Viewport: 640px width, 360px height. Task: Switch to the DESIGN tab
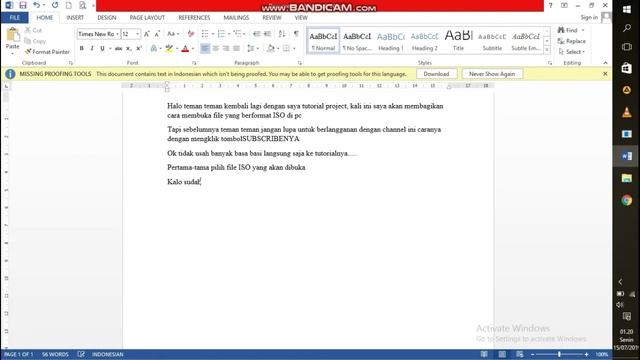point(107,18)
